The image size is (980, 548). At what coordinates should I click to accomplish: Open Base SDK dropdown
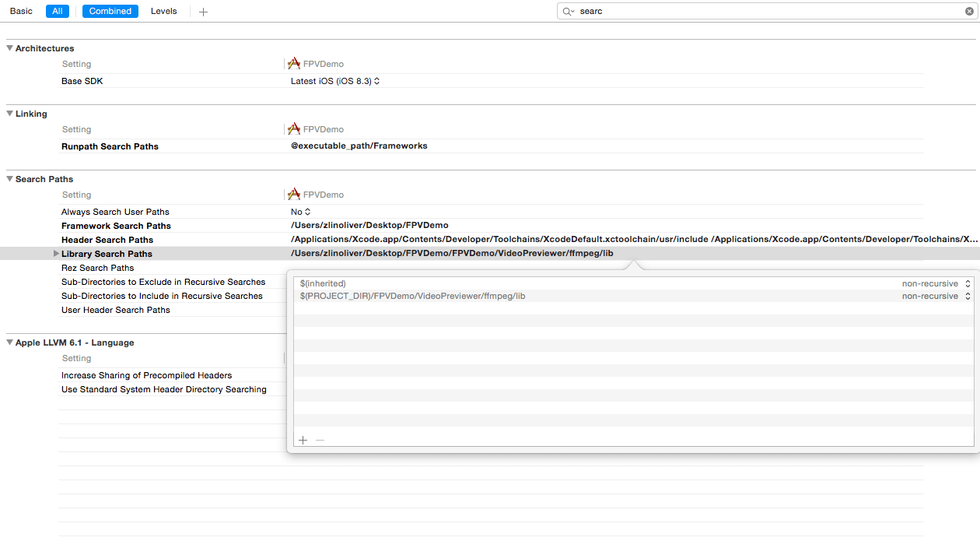pos(335,81)
